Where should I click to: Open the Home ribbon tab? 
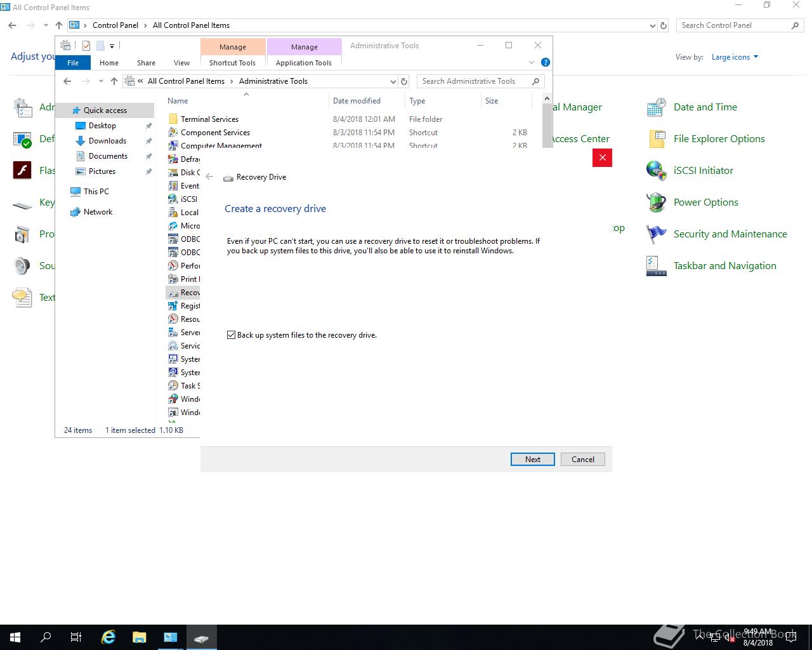(x=109, y=63)
